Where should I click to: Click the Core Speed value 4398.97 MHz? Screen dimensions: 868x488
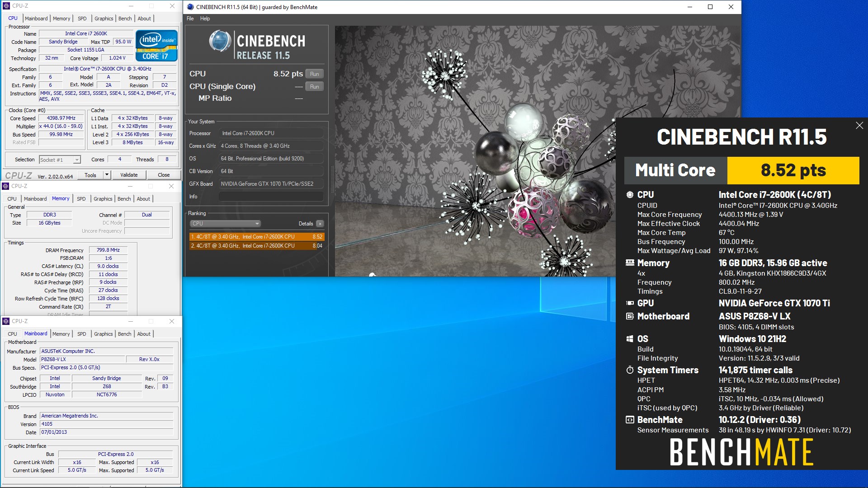tap(61, 118)
